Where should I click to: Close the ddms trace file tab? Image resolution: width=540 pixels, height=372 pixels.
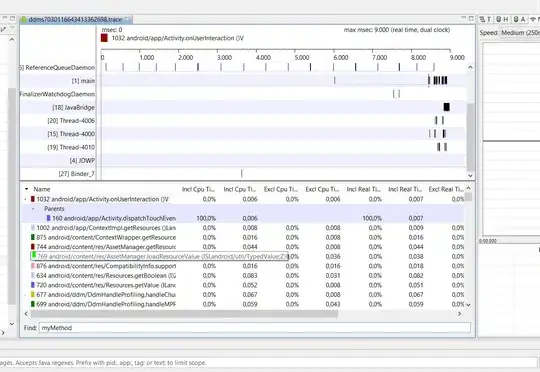point(127,20)
